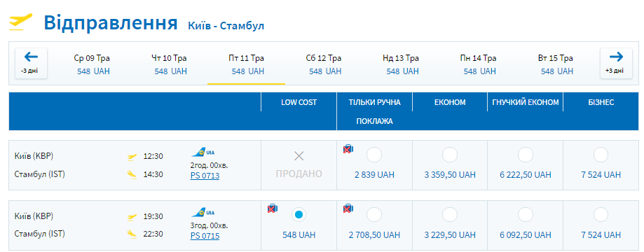Click no-baggage icon for PS 0715 hand luggage fare
This screenshot has height=252, width=644.
(x=348, y=209)
